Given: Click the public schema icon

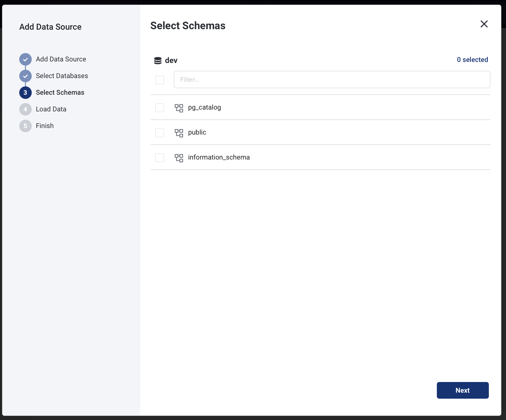Looking at the screenshot, I should click(179, 133).
